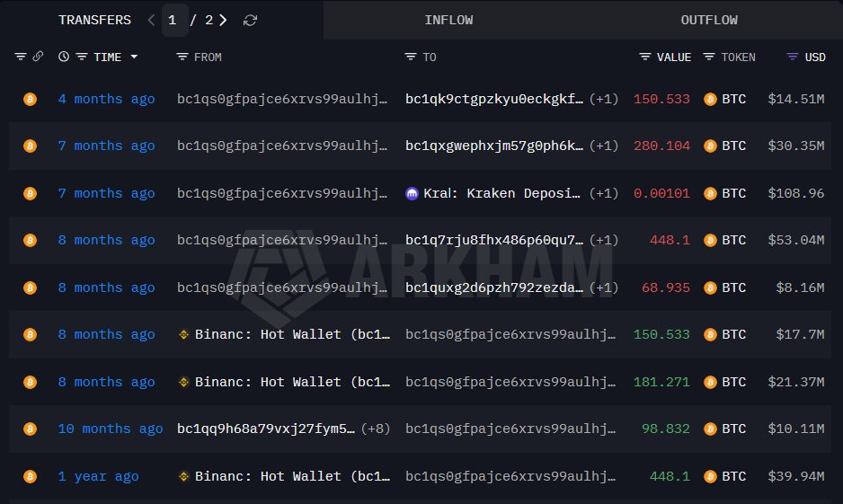Open Kraken Deposit entity label
Viewport: 843px width, 504px height.
pyautogui.click(x=501, y=193)
